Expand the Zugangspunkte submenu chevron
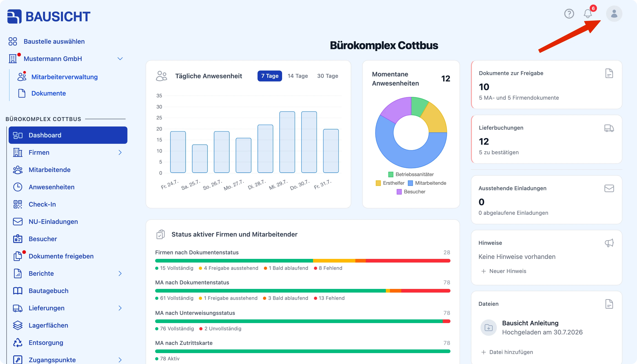 [120, 360]
